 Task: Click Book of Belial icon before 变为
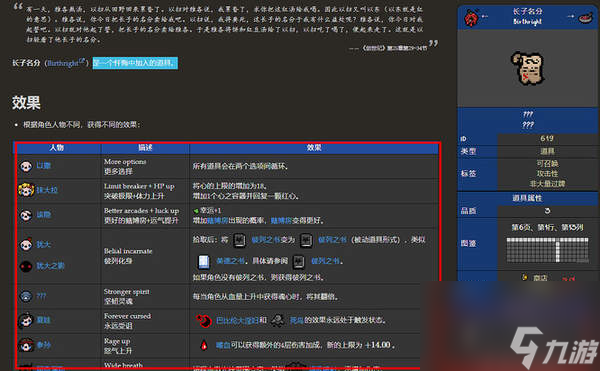[240, 240]
